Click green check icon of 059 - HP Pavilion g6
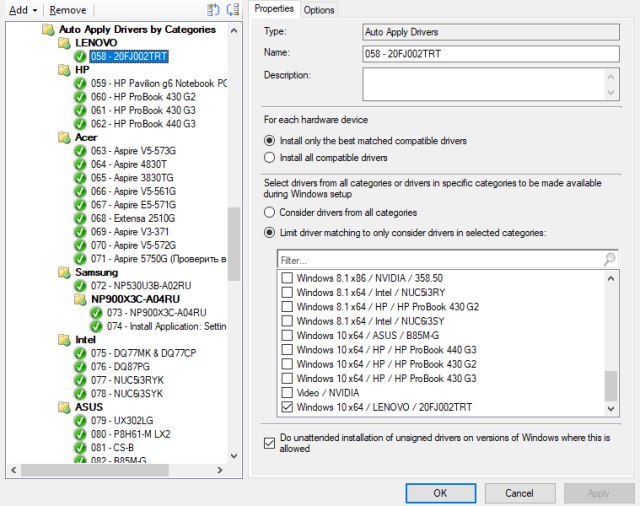 pyautogui.click(x=80, y=83)
